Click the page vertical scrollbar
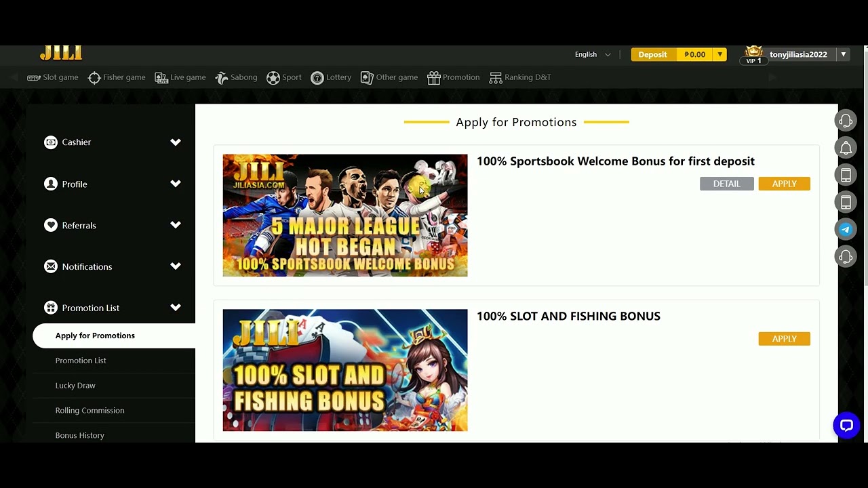The image size is (868, 488). point(865,166)
